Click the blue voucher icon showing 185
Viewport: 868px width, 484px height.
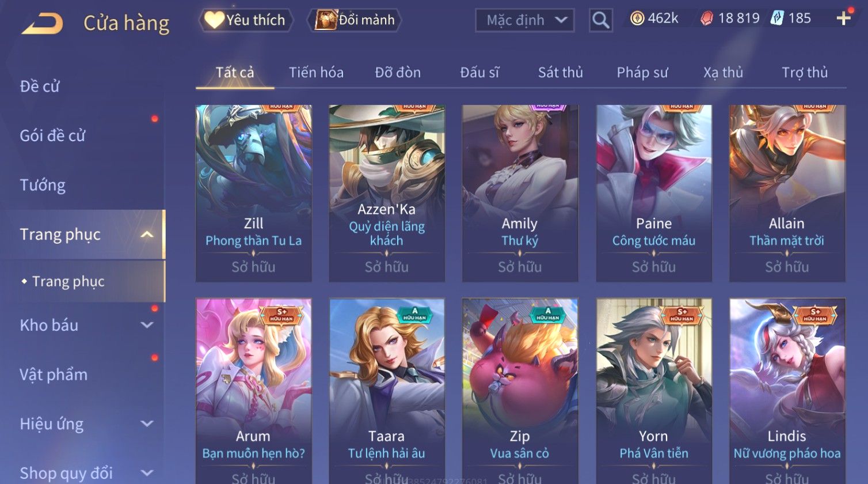pyautogui.click(x=777, y=18)
